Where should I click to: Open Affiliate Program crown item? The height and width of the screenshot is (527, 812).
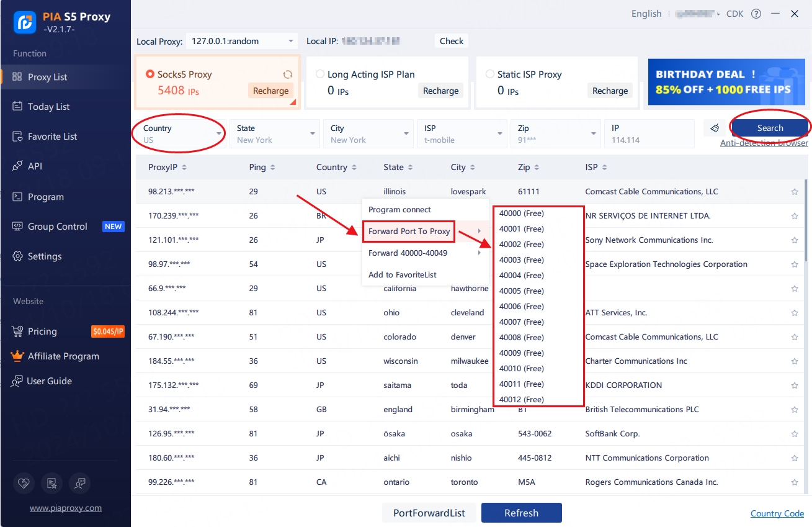tap(63, 356)
